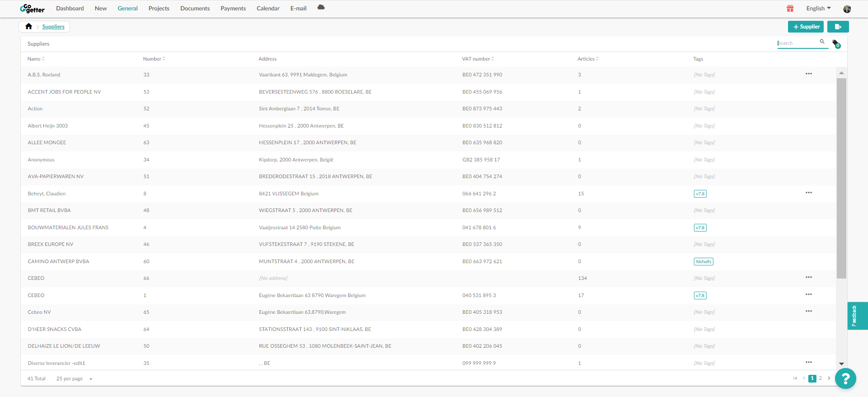Open the English language dropdown
Screen dimensions: 868x397
(818, 8)
